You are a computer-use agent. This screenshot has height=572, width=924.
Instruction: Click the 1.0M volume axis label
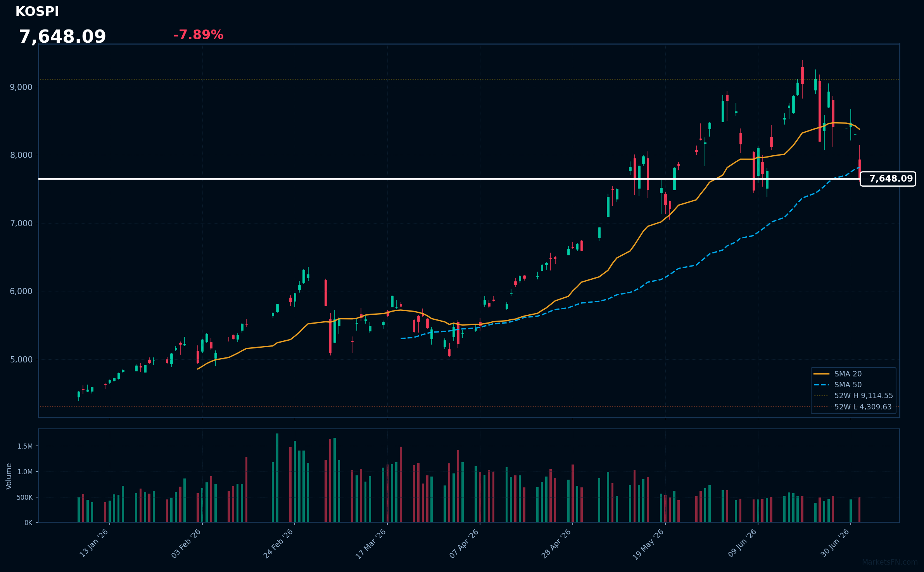pos(25,472)
